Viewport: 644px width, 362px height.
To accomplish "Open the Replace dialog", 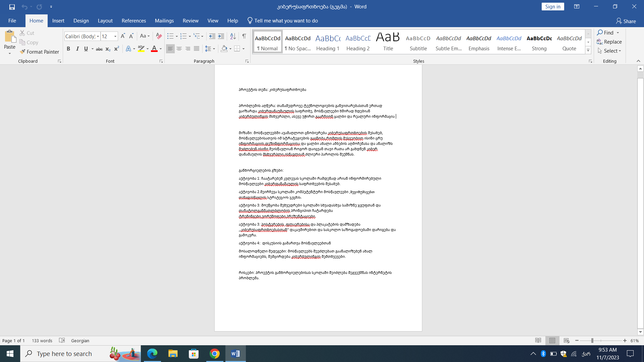I will click(609, 42).
